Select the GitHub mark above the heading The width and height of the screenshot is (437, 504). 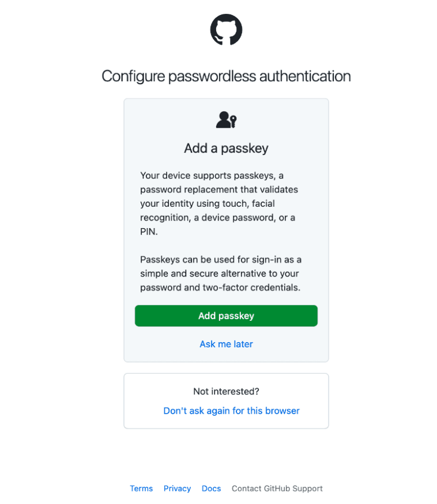point(226,29)
